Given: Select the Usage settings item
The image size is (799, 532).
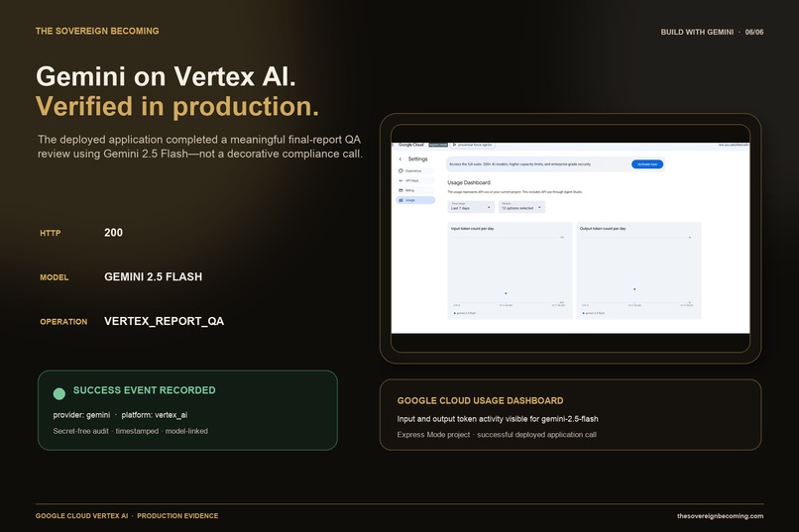Looking at the screenshot, I should [415, 200].
